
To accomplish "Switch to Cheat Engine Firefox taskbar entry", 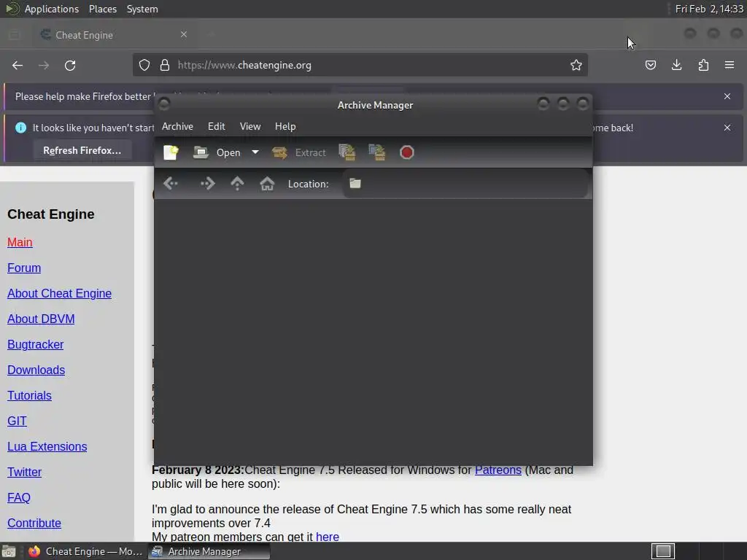I will (86, 551).
